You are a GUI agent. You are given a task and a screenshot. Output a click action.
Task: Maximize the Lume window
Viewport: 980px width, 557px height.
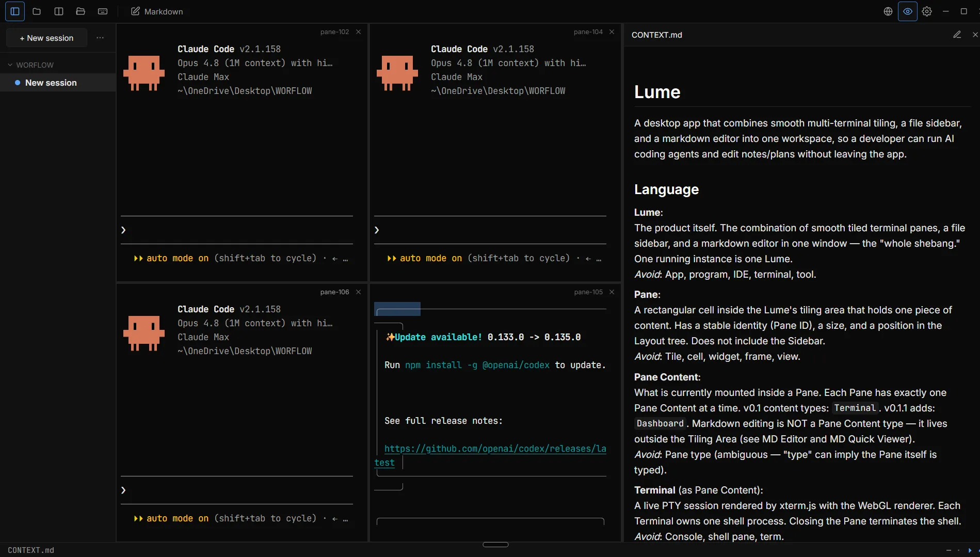pyautogui.click(x=963, y=11)
